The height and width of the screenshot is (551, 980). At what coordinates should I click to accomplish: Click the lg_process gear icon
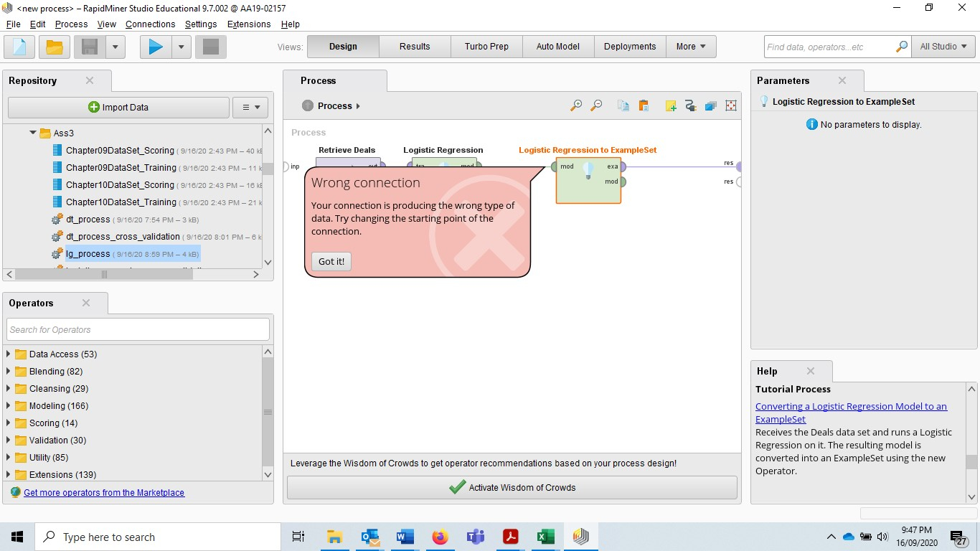(x=57, y=254)
